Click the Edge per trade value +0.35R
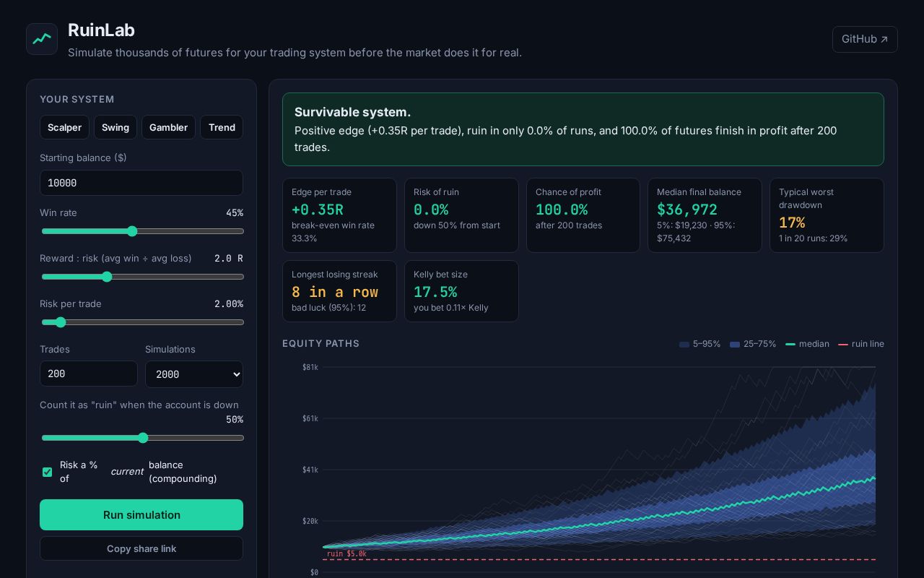Screen dimensions: 924x578 [318, 210]
